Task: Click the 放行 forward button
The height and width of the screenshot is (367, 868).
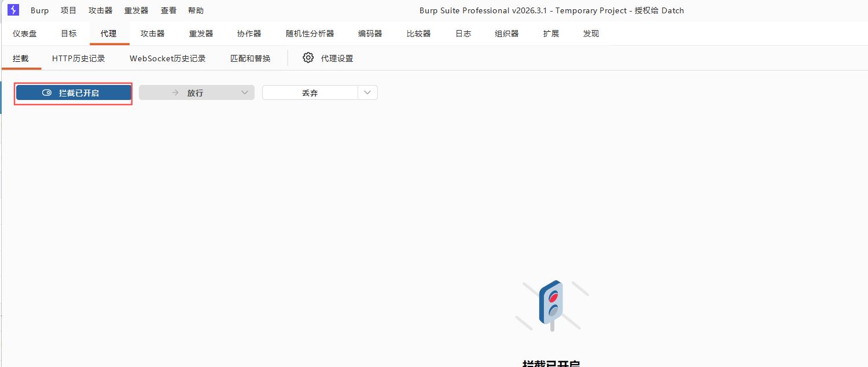Action: pyautogui.click(x=188, y=92)
